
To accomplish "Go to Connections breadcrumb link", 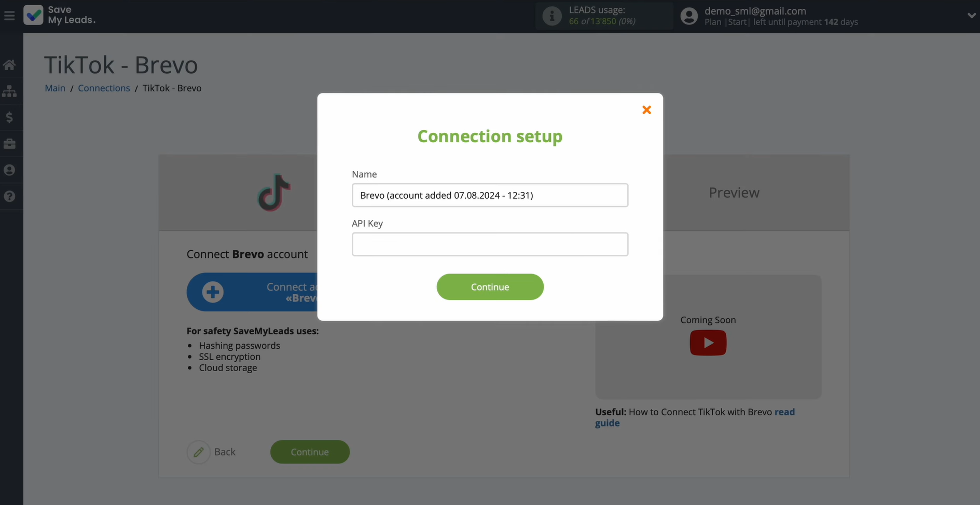I will click(x=104, y=88).
